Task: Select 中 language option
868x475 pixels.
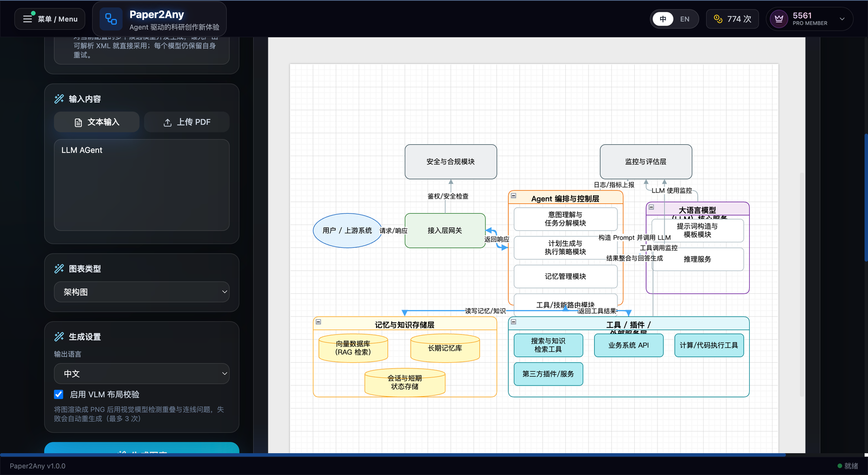Action: tap(663, 19)
